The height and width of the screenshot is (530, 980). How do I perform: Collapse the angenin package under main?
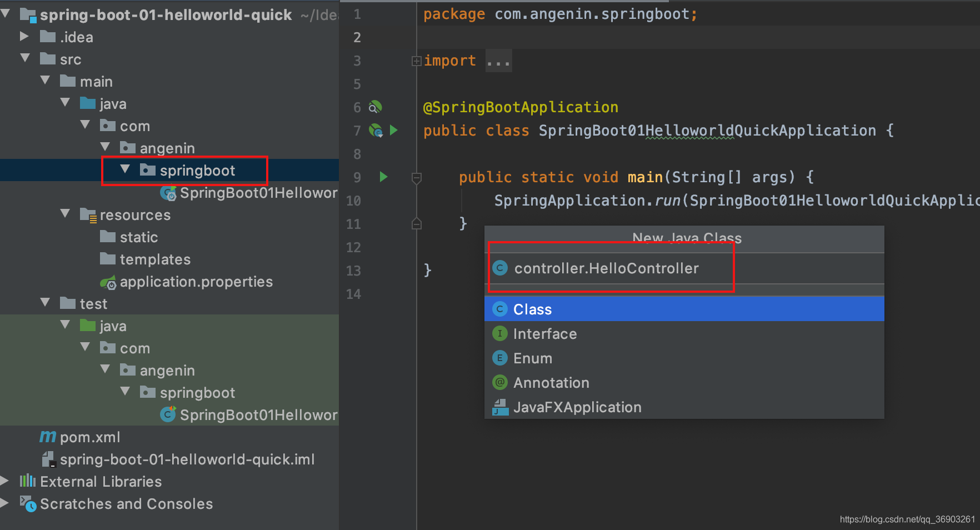click(105, 147)
